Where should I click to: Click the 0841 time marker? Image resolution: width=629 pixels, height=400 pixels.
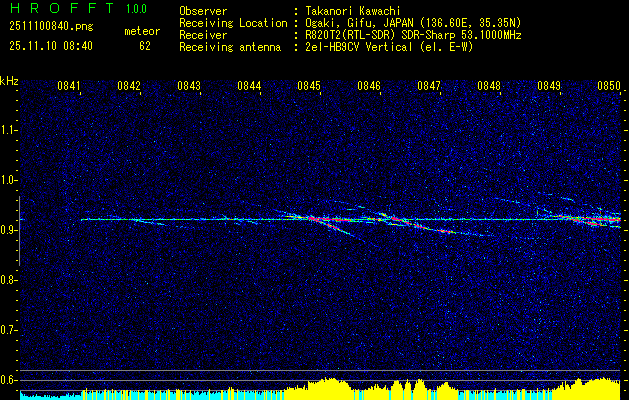(69, 86)
